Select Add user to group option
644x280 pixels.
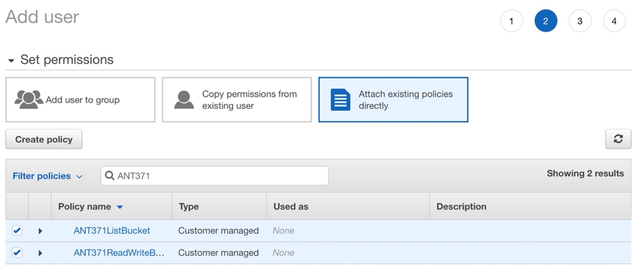[x=81, y=100]
